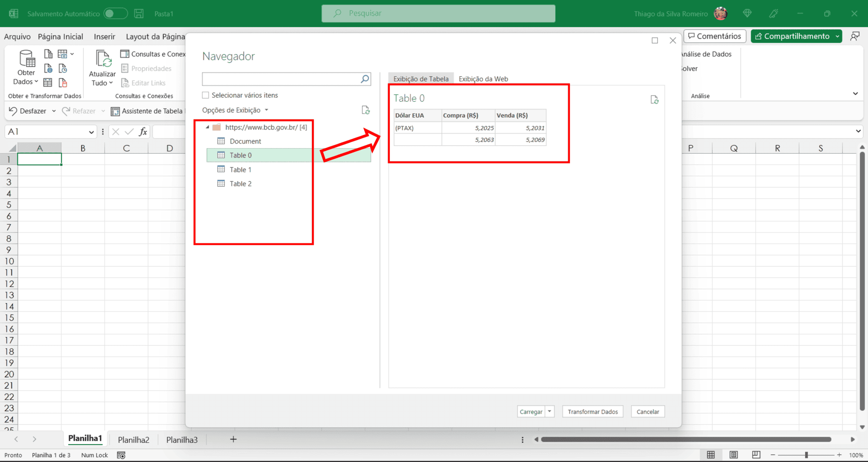This screenshot has height=462, width=868.
Task: Select Table 1 in the navigator list
Action: (x=240, y=169)
